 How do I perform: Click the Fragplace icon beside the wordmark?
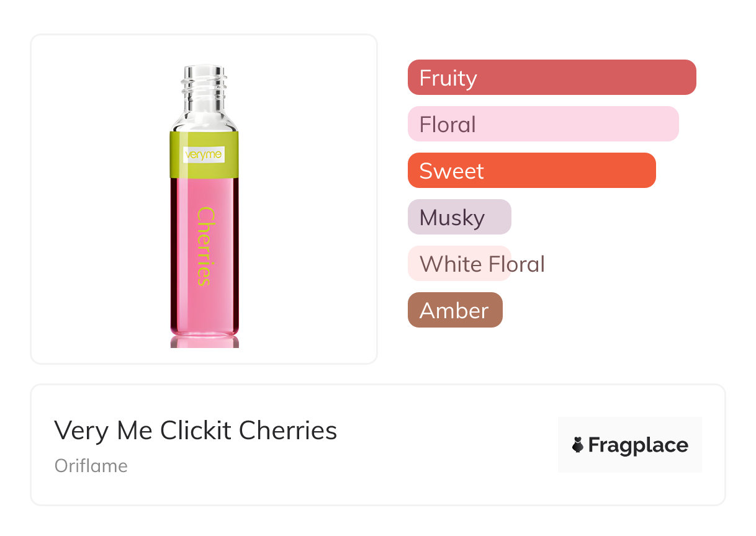578,445
